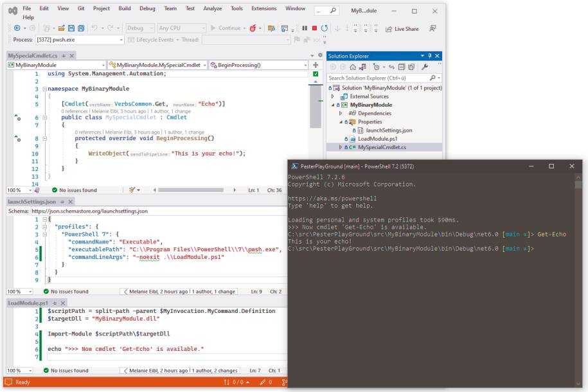Select LoadModule.ps1 in Solution Explorer
This screenshot has height=392, width=588.
[x=378, y=139]
